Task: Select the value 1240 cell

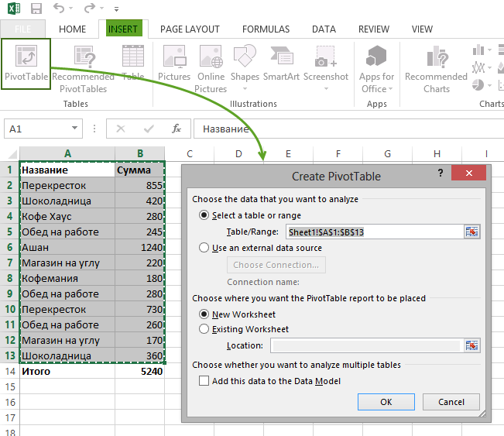Action: (140, 247)
